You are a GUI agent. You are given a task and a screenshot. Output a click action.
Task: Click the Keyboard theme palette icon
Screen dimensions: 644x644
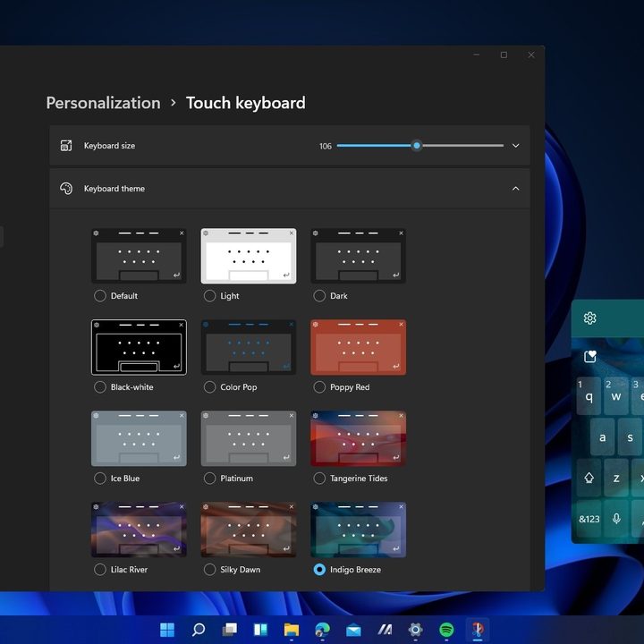(x=66, y=189)
